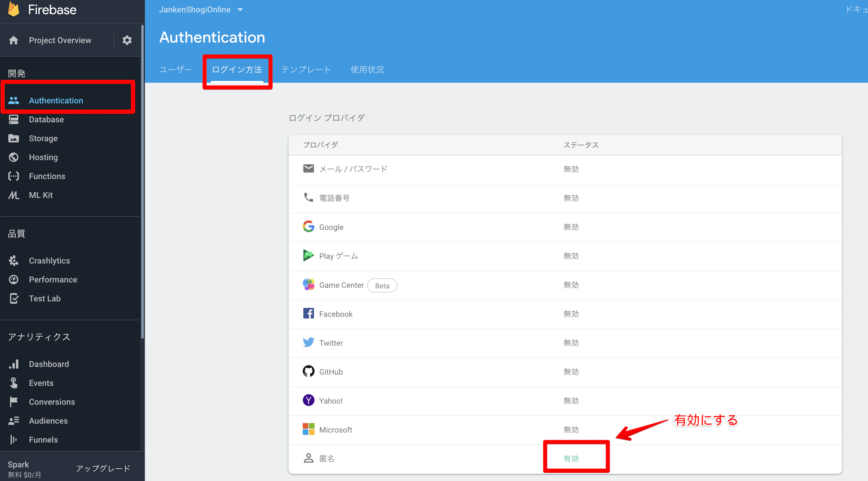Viewport: 868px width, 481px height.
Task: Open the Yahoo! provider row
Action: click(565, 401)
